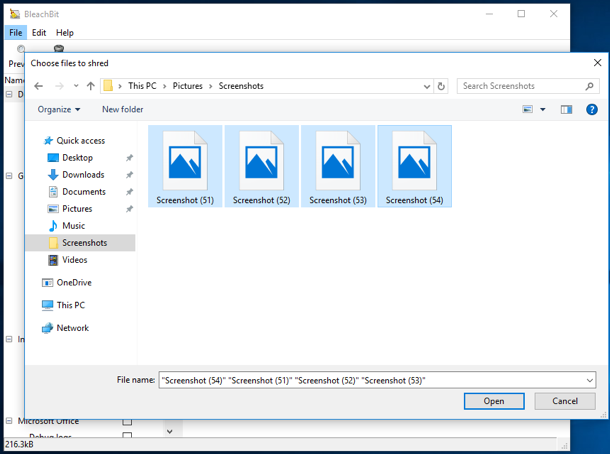Select This PC in sidebar
This screenshot has width=610, height=454.
[70, 305]
